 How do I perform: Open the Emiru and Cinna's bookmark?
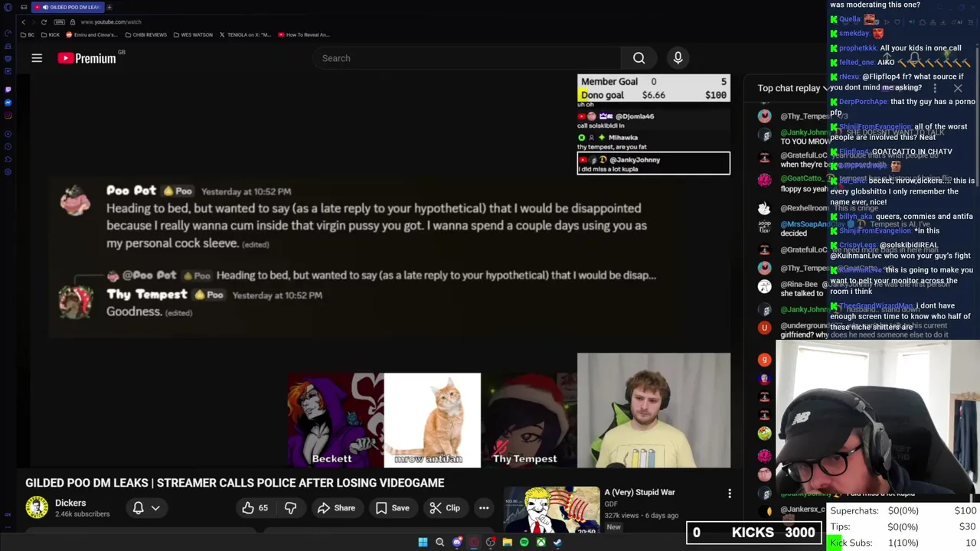tap(92, 34)
